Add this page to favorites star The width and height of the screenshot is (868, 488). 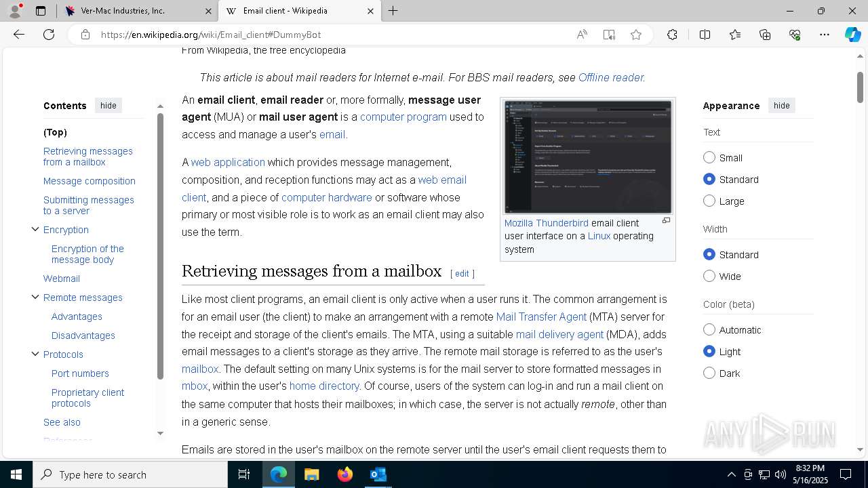pos(636,35)
